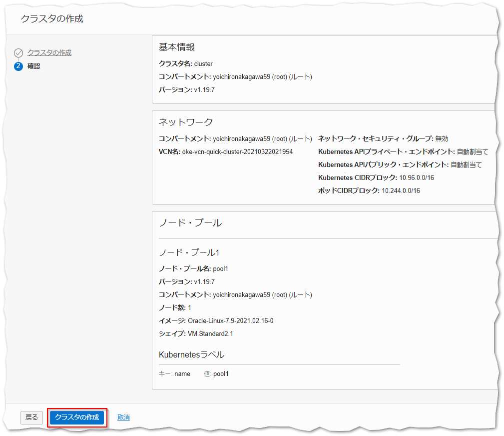The image size is (504, 436).
Task: Open the クラスタの作成 step link in sidebar
Action: (49, 52)
